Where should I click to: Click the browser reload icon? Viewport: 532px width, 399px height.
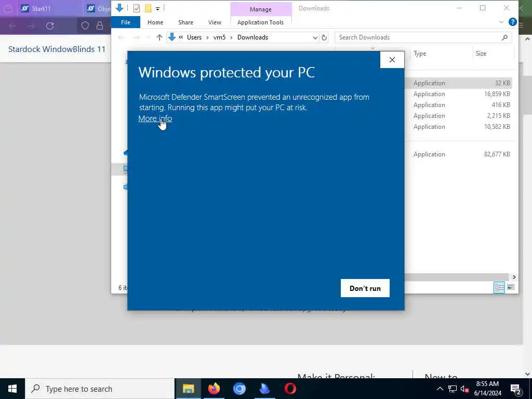(50, 26)
